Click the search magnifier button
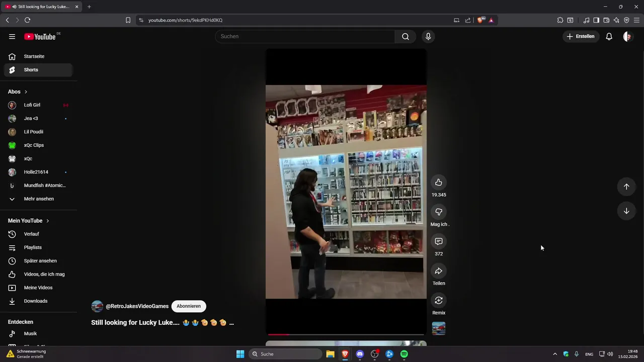The height and width of the screenshot is (362, 644). (406, 36)
